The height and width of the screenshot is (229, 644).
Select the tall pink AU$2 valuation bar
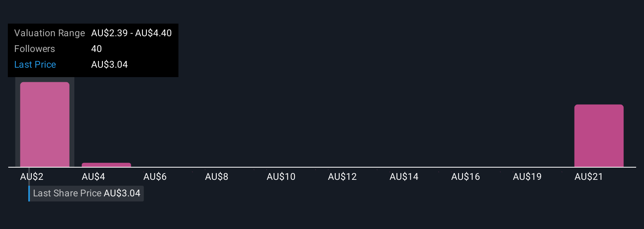pos(45,124)
